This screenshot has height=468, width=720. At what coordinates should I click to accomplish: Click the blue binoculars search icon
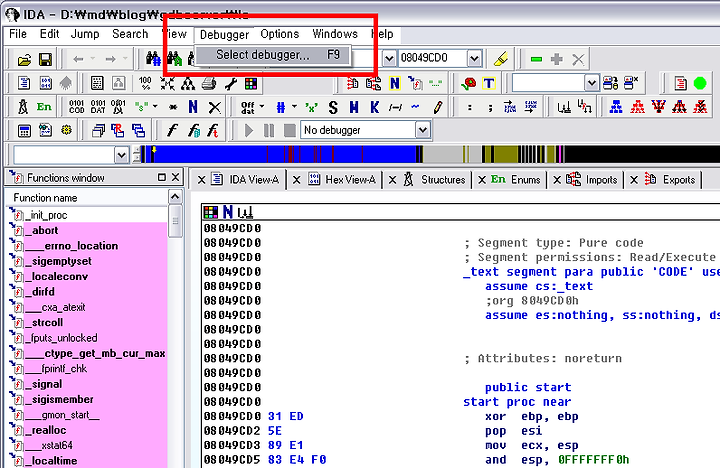click(x=153, y=58)
